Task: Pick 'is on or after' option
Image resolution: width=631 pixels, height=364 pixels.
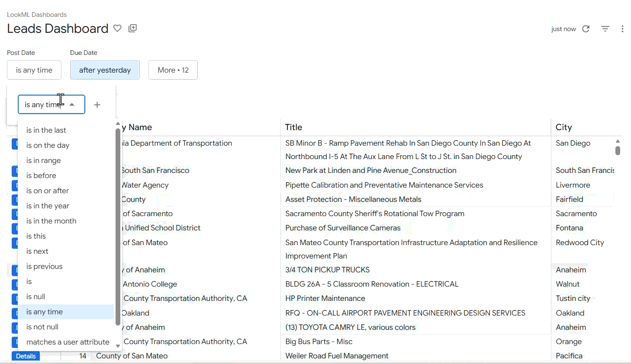Action: click(x=66, y=191)
